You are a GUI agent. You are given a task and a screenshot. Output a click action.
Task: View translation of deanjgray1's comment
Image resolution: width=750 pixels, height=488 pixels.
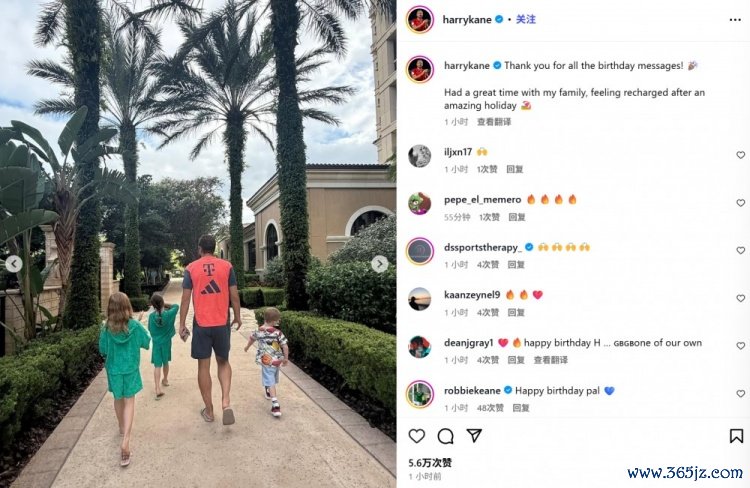pos(551,360)
